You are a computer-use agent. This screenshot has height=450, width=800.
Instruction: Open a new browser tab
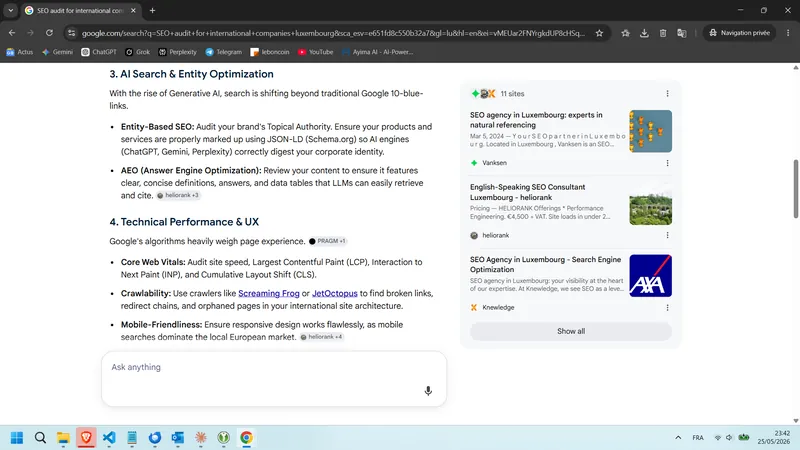153,10
